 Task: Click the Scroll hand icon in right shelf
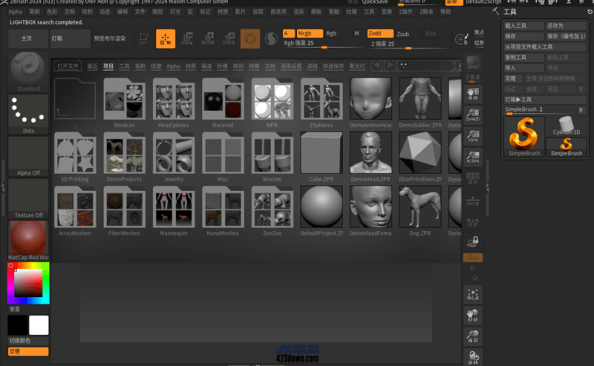(x=473, y=94)
